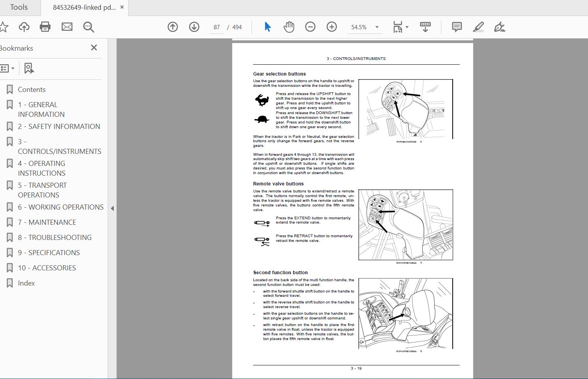Open the zoom level dropdown
Viewport: 588px width, 379px height.
[377, 27]
